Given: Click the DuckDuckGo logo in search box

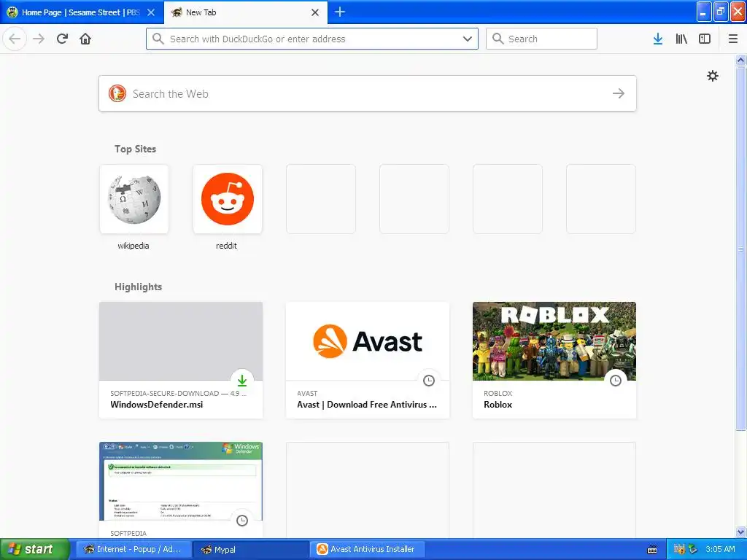Looking at the screenshot, I should coord(117,93).
